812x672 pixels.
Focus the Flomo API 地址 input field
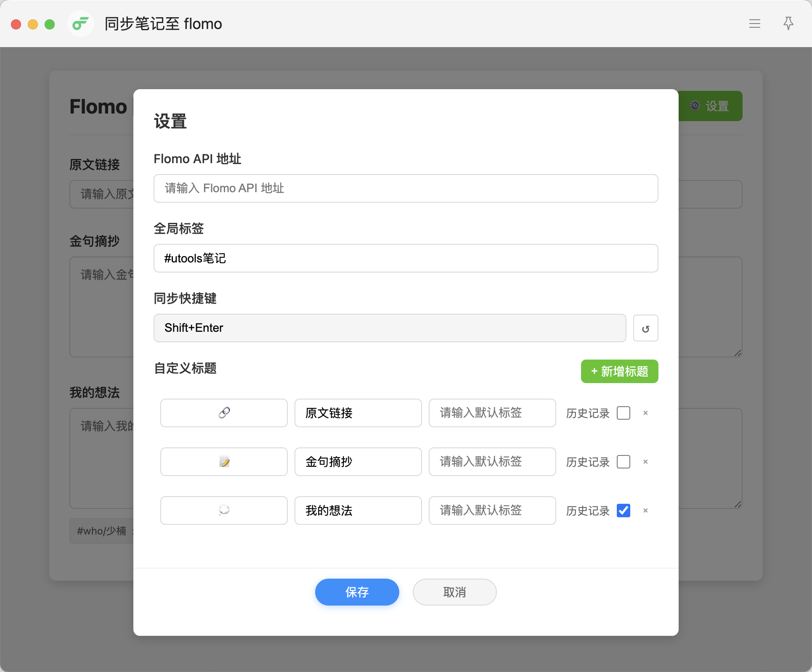point(406,188)
